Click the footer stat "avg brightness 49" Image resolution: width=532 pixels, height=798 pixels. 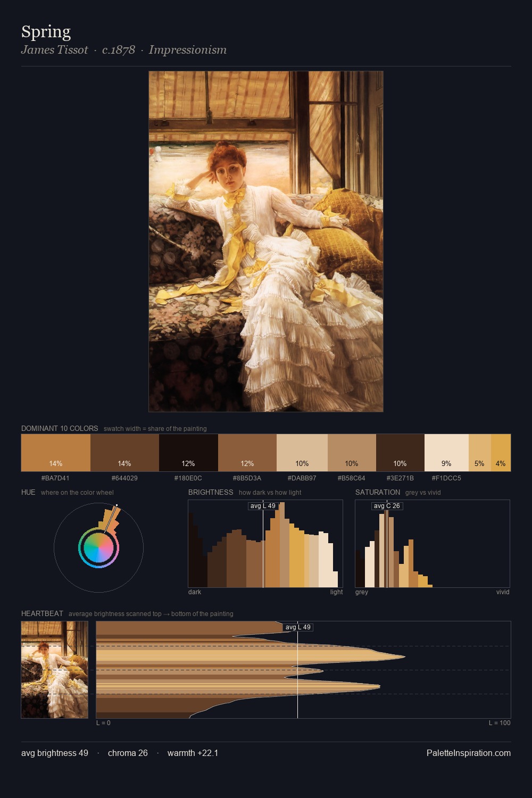(55, 753)
